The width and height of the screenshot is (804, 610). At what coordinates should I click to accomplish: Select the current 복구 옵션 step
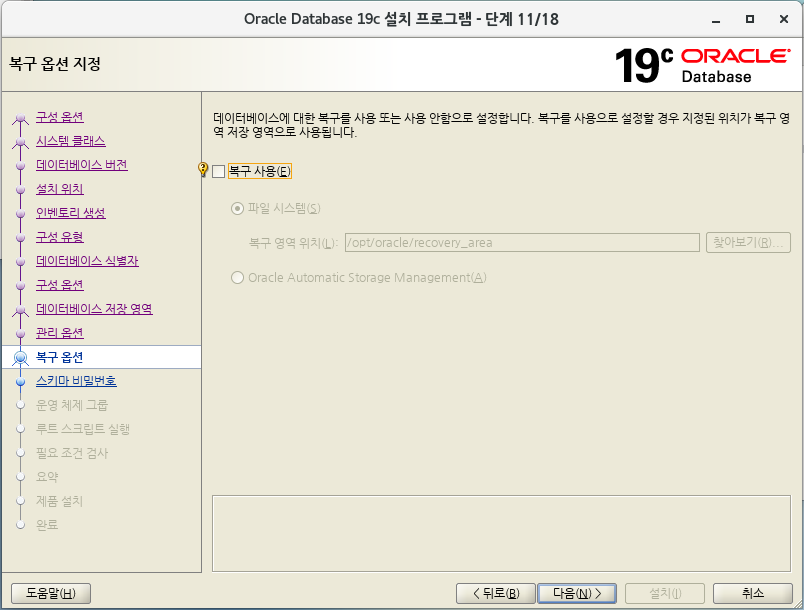click(59, 357)
